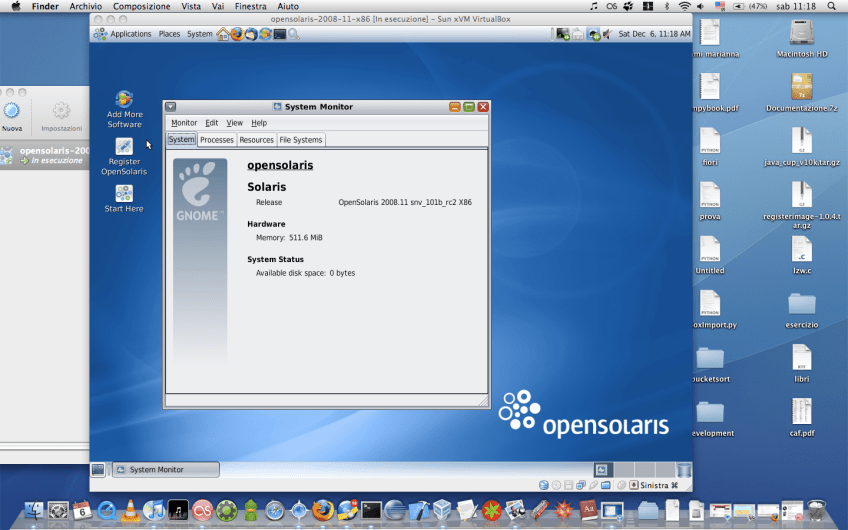Switch to the Resources tab
Image resolution: width=848 pixels, height=530 pixels.
(257, 140)
